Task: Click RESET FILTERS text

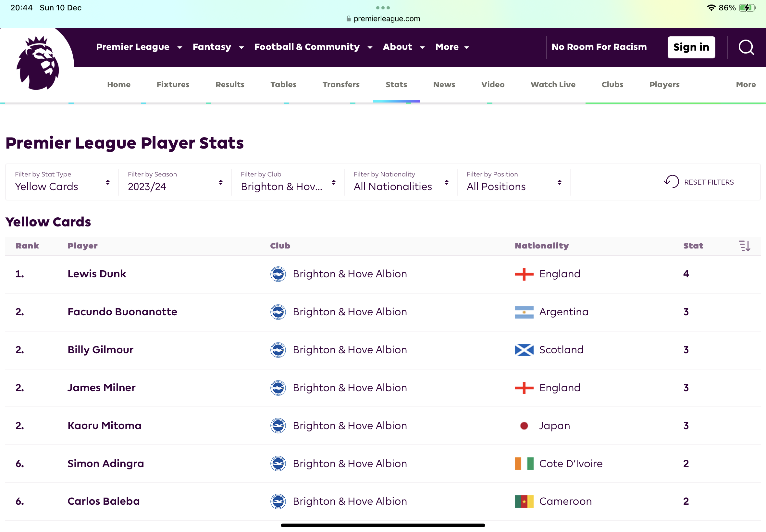Action: pyautogui.click(x=709, y=182)
